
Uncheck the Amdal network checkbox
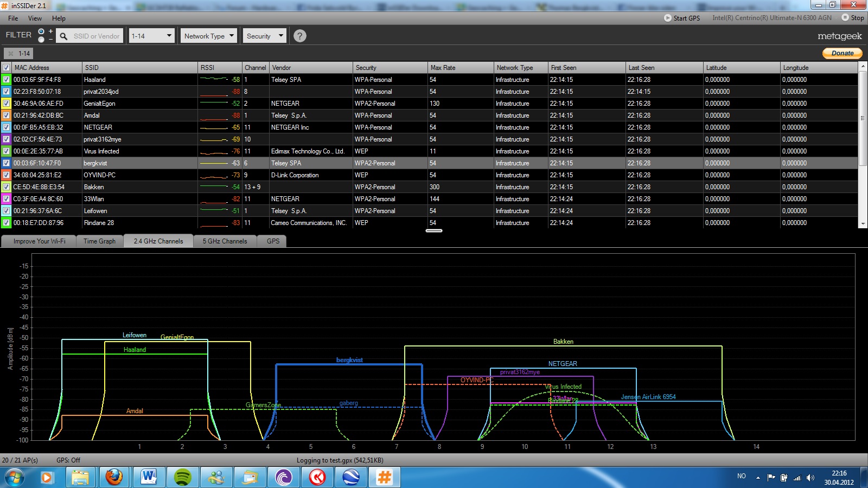7,115
